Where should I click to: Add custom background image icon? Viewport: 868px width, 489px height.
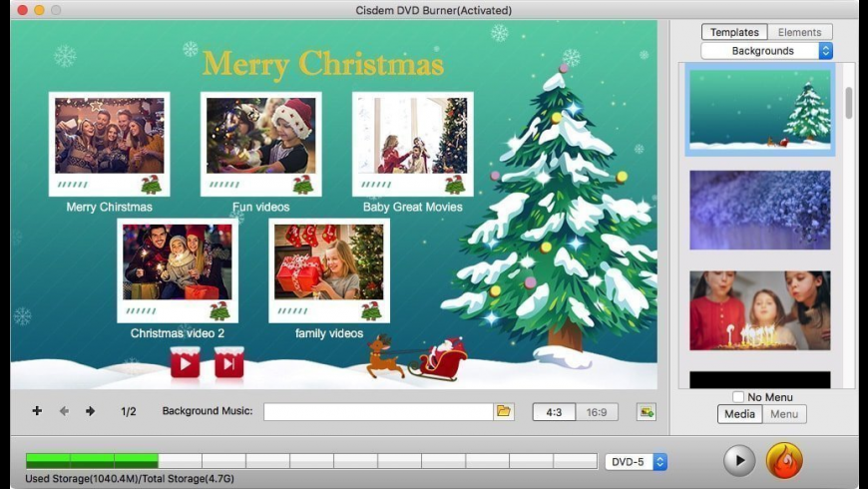pyautogui.click(x=647, y=411)
